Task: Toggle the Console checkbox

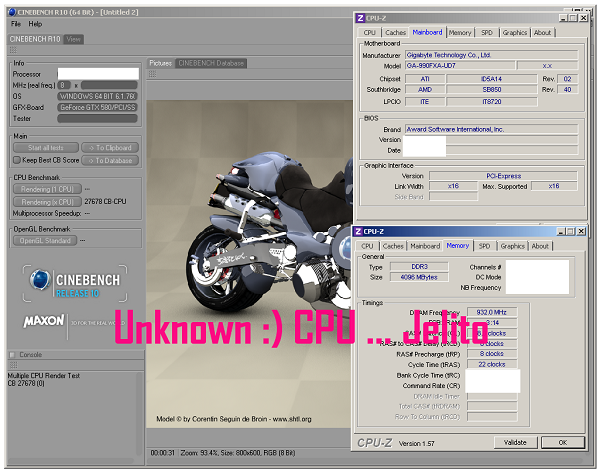Action: [12, 355]
